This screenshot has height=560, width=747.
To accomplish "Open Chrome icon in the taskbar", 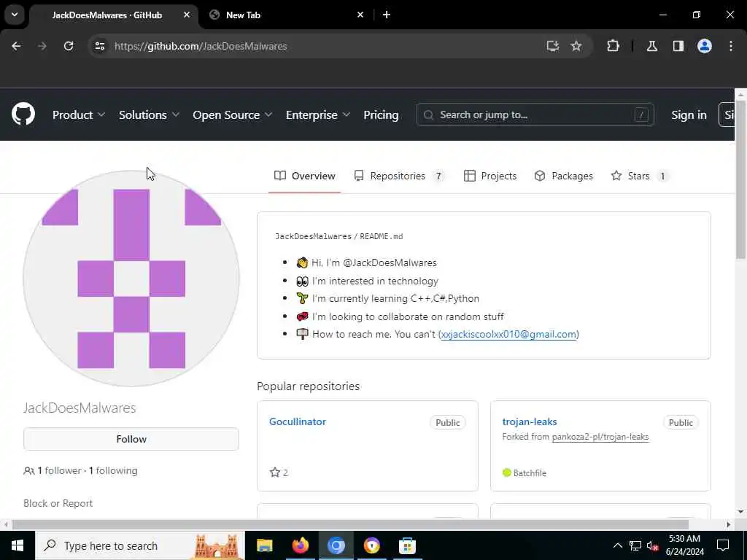I will (x=336, y=545).
